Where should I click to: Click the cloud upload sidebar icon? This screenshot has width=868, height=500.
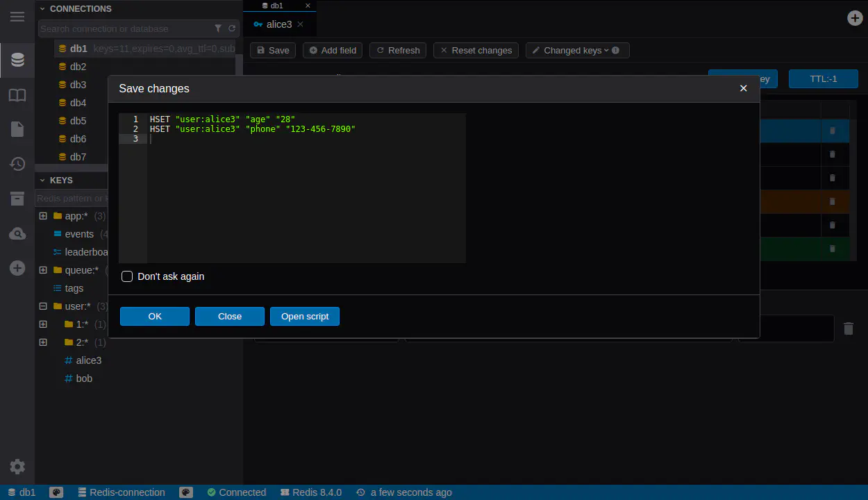click(x=17, y=234)
